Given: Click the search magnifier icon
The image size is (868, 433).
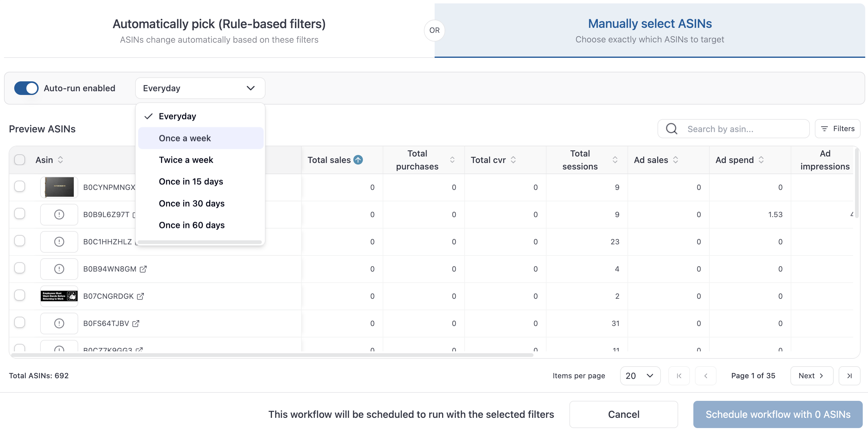Looking at the screenshot, I should [x=671, y=128].
